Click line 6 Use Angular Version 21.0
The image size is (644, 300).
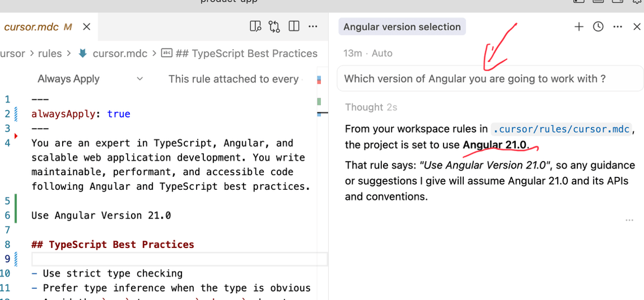click(101, 215)
